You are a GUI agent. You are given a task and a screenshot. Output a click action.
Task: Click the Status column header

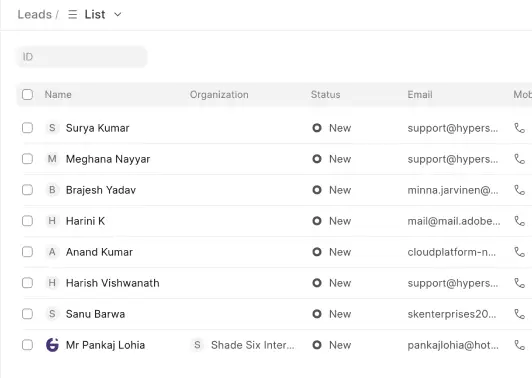point(325,94)
